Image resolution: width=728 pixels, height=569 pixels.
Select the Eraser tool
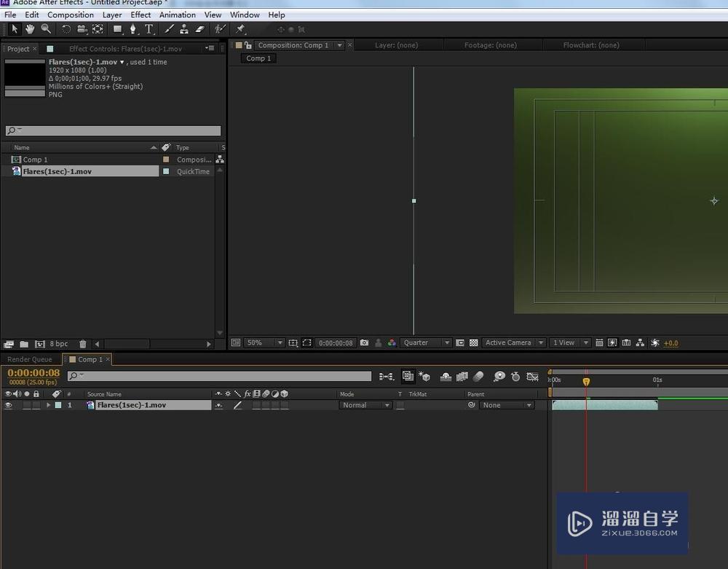point(199,29)
